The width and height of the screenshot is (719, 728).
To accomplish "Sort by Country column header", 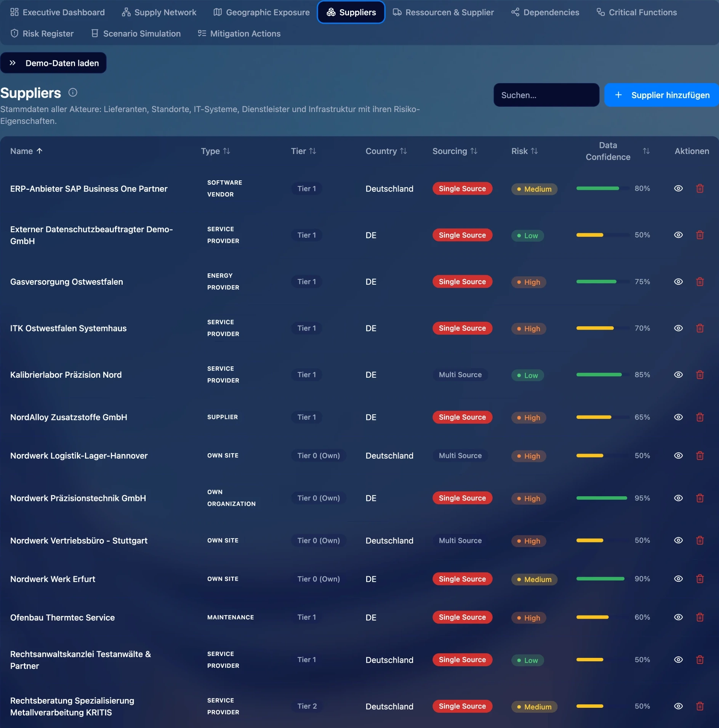I will (386, 151).
